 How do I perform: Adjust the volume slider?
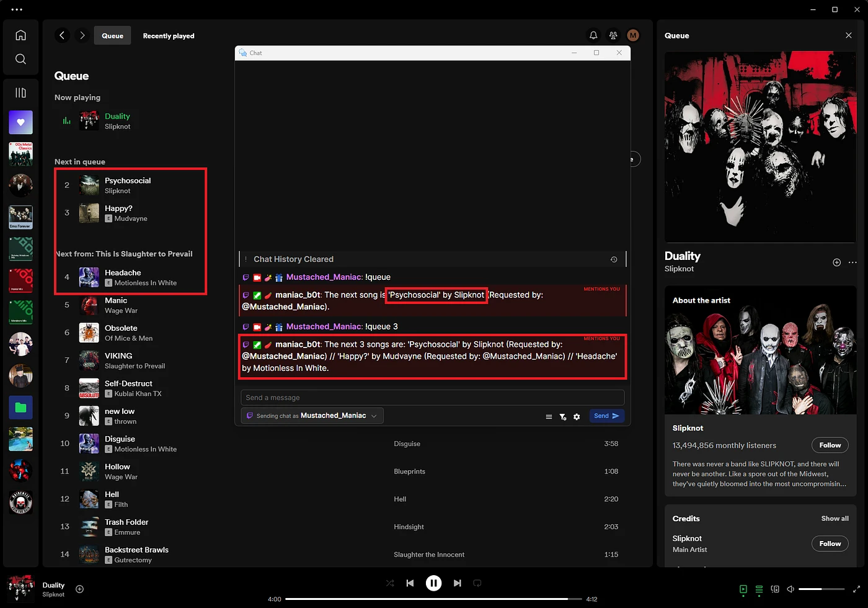pos(821,589)
